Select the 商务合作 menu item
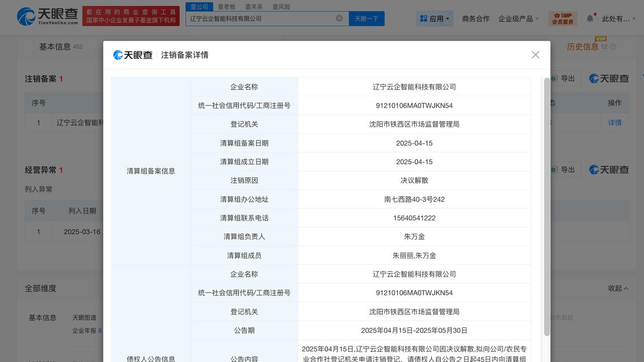 coord(476,18)
